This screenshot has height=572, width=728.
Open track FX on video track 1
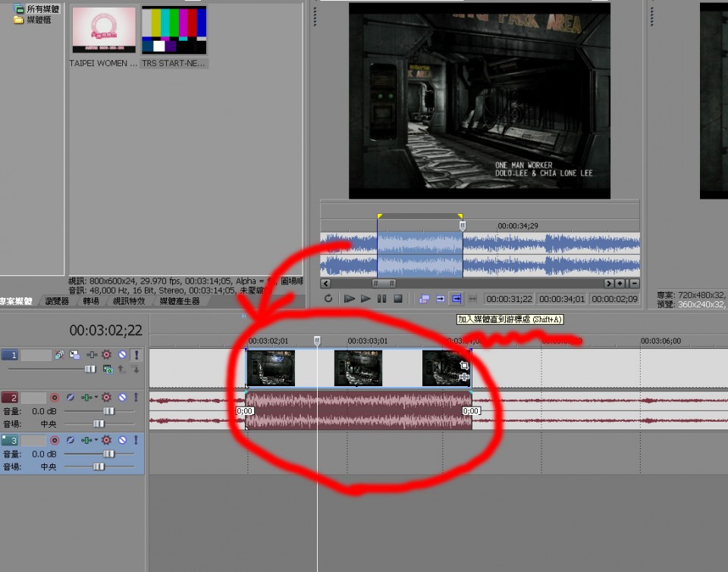pyautogui.click(x=106, y=355)
